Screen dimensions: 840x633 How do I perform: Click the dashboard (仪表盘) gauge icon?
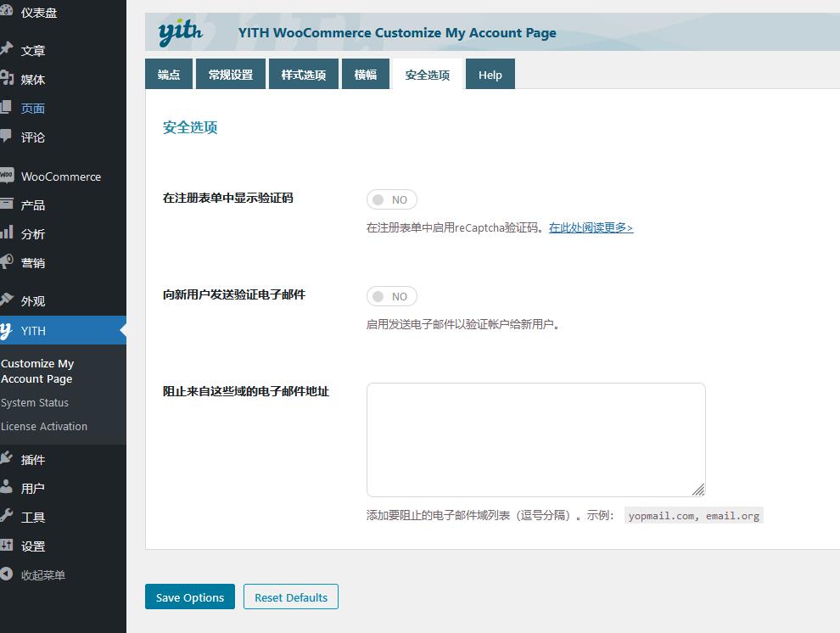6,13
